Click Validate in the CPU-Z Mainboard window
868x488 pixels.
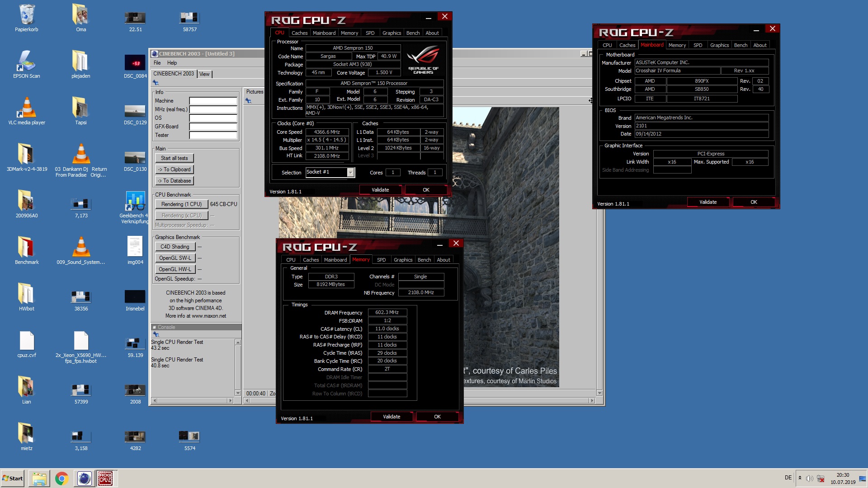click(x=708, y=202)
